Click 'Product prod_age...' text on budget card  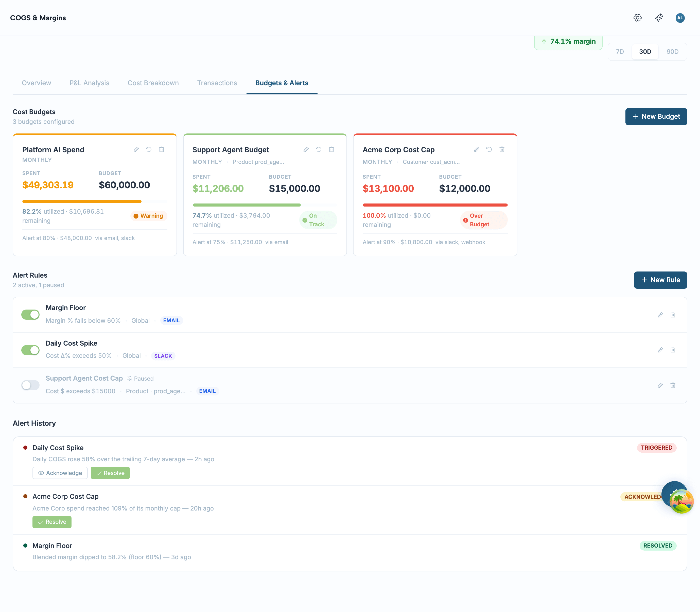258,162
